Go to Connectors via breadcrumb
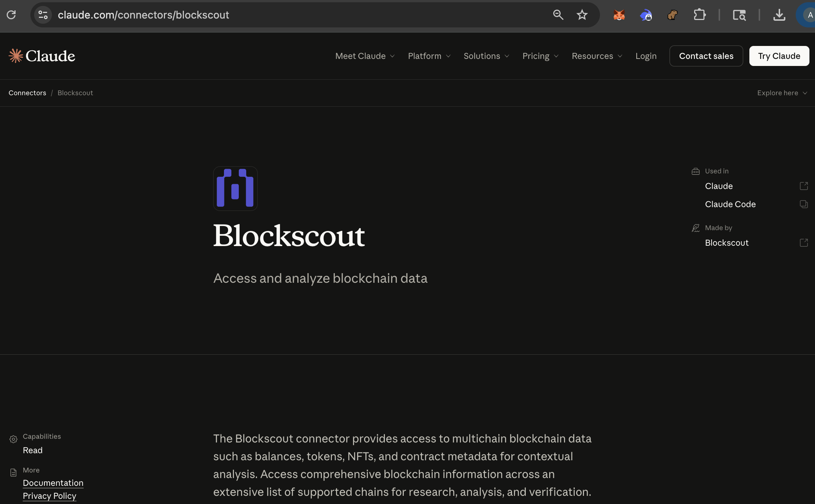This screenshot has width=815, height=504. [27, 93]
